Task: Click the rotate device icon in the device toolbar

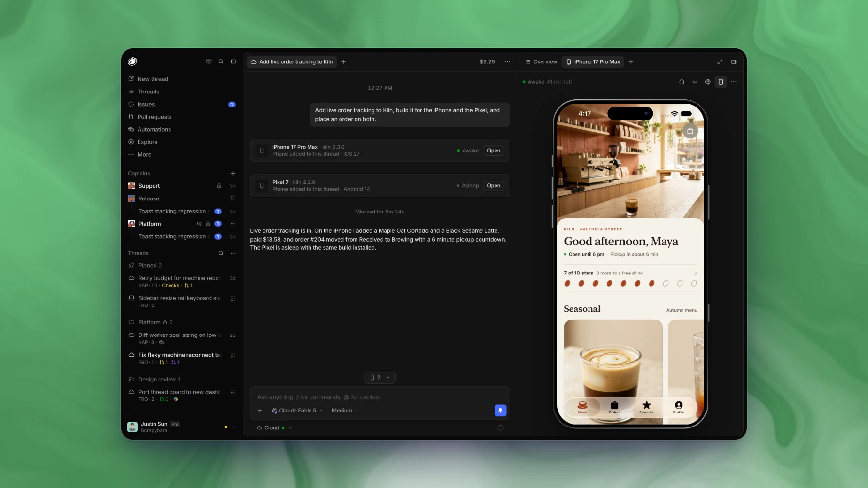Action: coord(695,82)
